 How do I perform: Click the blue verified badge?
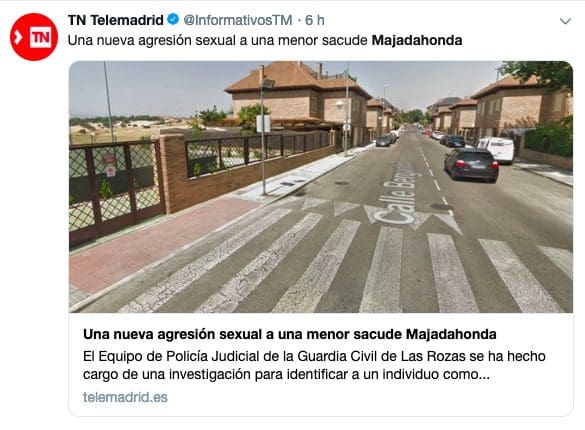pyautogui.click(x=173, y=19)
